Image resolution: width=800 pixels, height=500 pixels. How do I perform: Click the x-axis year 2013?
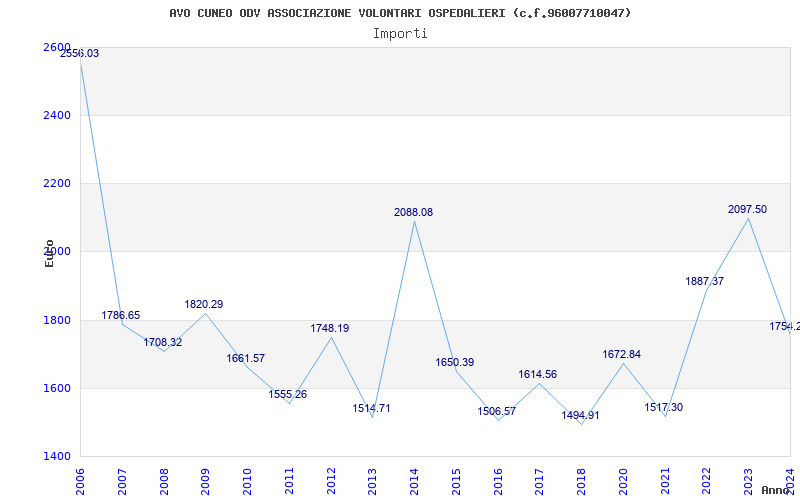pyautogui.click(x=372, y=482)
